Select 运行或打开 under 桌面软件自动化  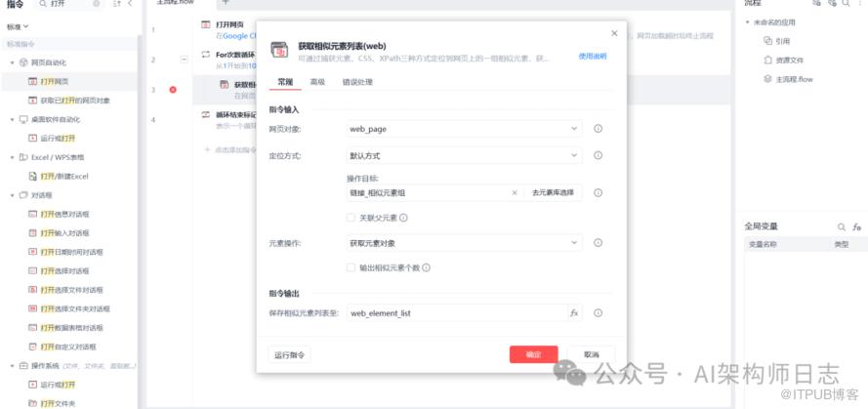[58, 139]
